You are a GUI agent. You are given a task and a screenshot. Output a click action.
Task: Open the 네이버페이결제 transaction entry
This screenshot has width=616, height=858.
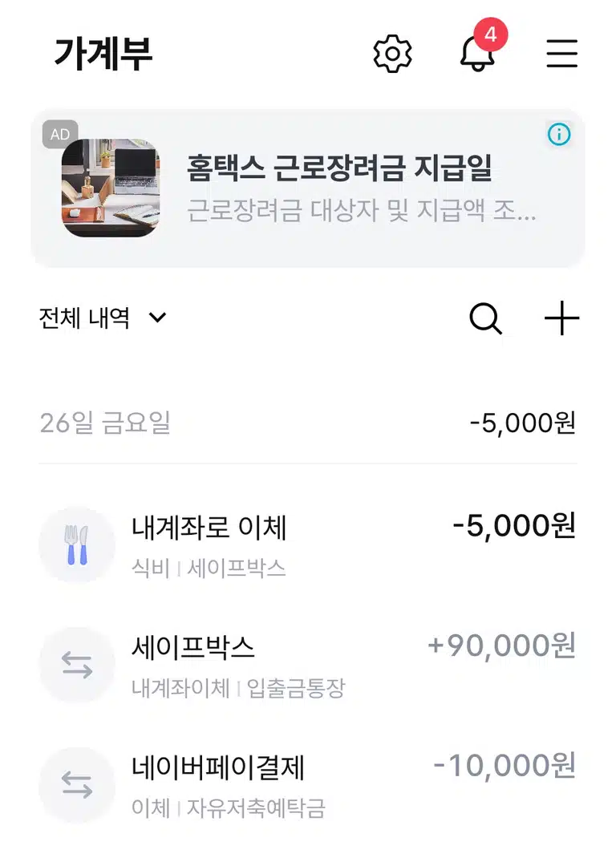308,785
